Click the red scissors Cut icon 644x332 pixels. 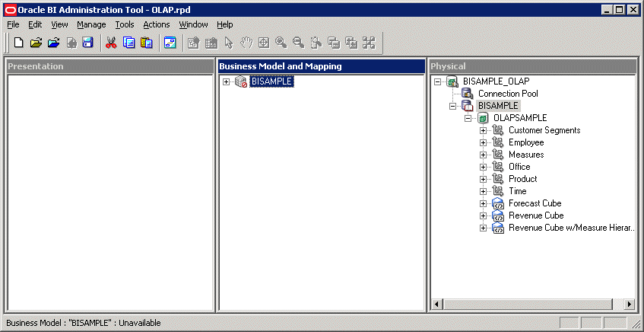click(111, 43)
